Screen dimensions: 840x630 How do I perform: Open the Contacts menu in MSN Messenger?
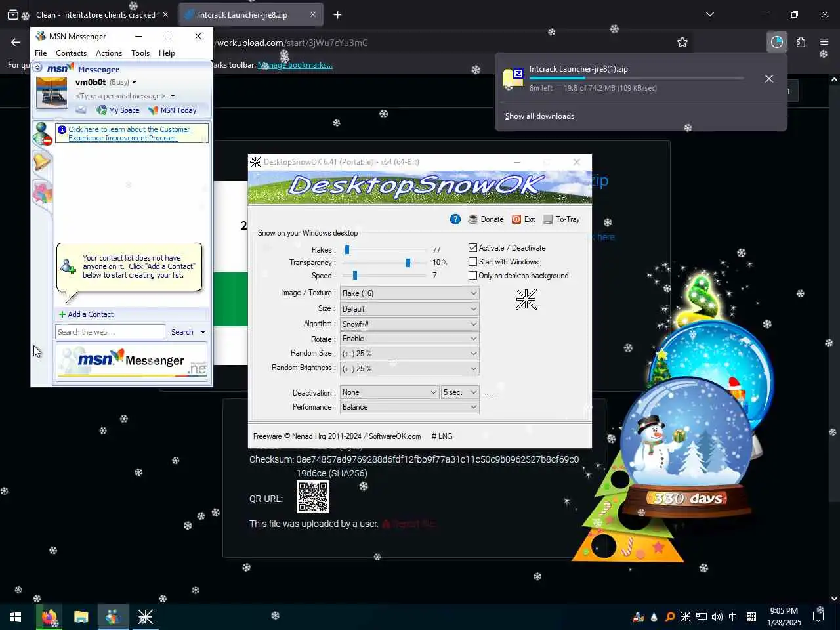click(71, 53)
